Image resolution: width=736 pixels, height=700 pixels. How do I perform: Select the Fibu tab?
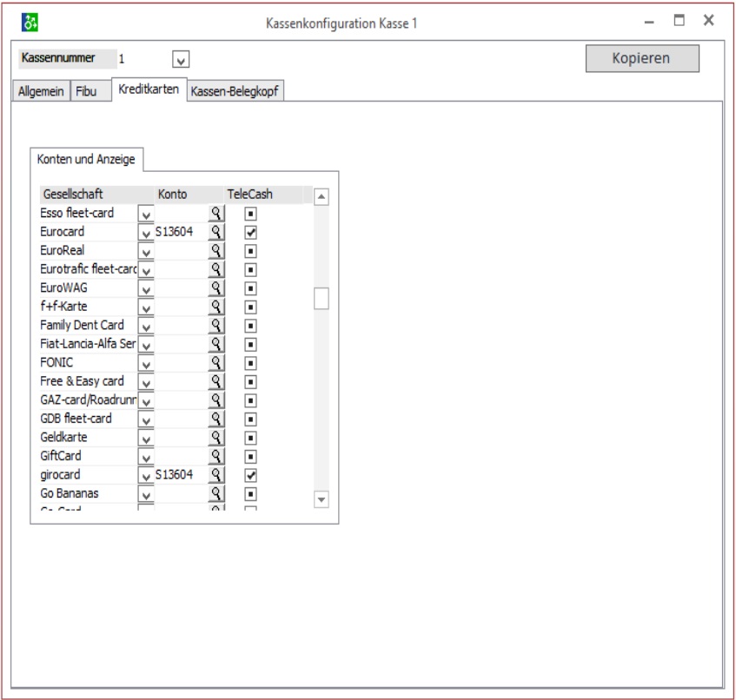[87, 93]
